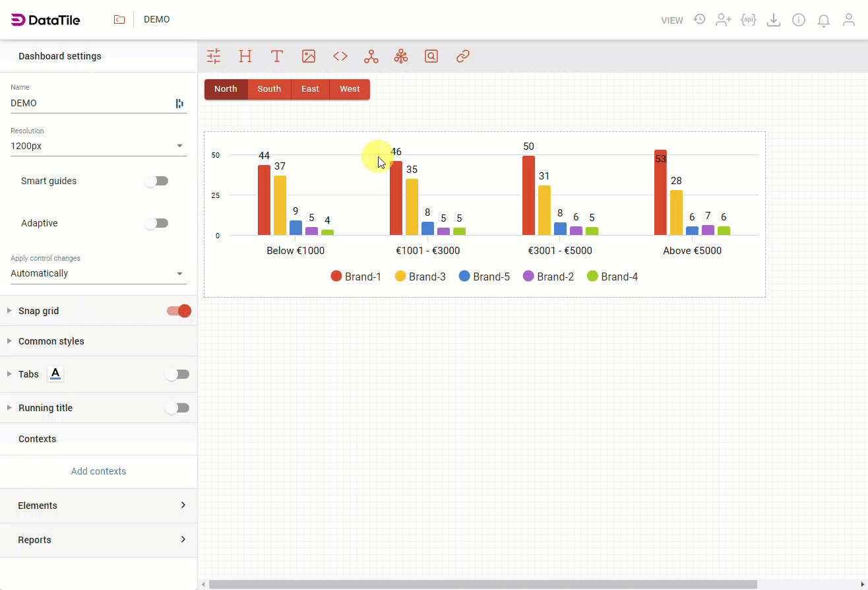This screenshot has height=590, width=868.
Task: Switch to the South tab
Action: click(x=269, y=89)
